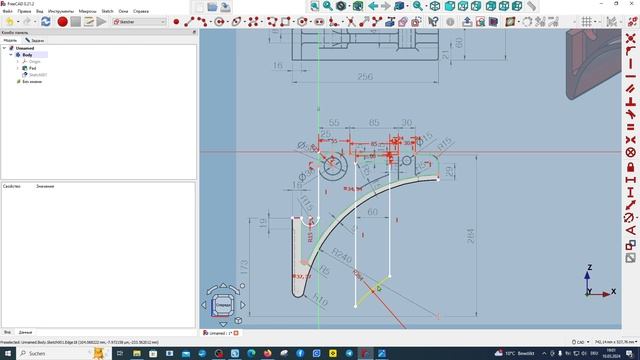The width and height of the screenshot is (640, 360).
Task: Open the Справка menu
Action: click(141, 11)
